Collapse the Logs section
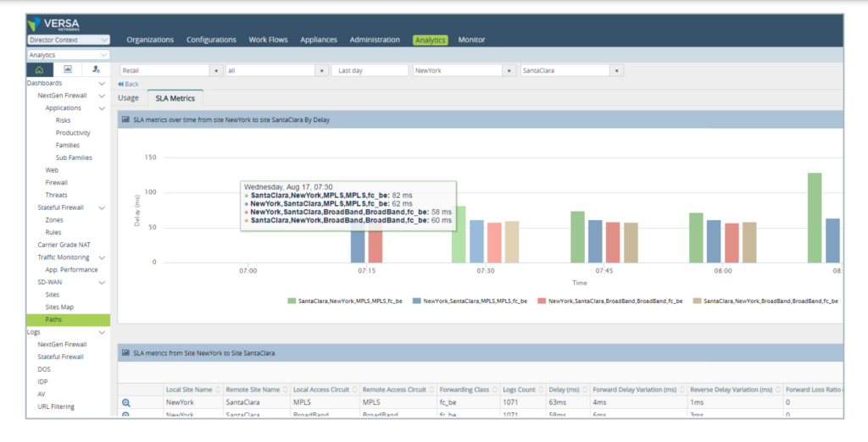The image size is (868, 442). pyautogui.click(x=102, y=333)
